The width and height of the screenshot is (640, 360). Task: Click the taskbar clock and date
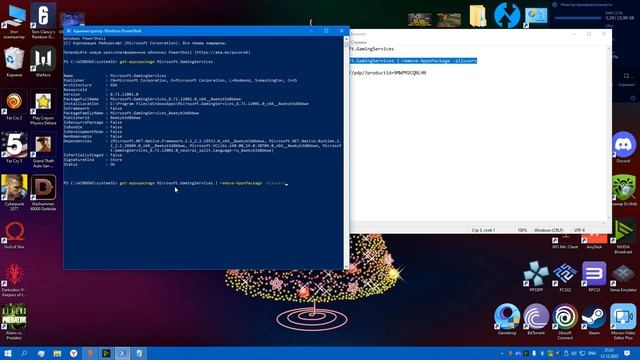pyautogui.click(x=609, y=353)
